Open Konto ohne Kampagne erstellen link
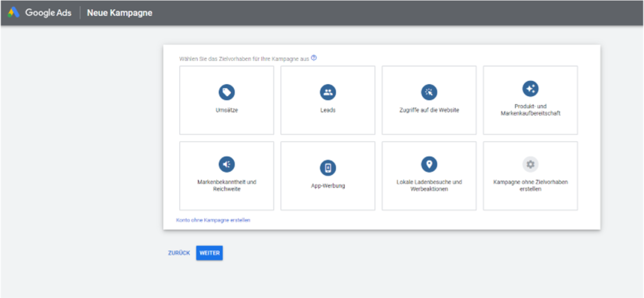 click(x=213, y=220)
